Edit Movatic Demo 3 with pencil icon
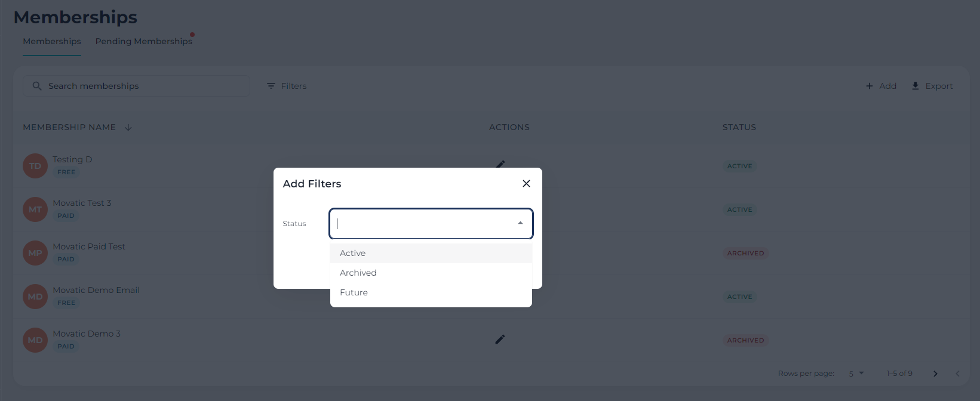980x401 pixels. pyautogui.click(x=500, y=340)
